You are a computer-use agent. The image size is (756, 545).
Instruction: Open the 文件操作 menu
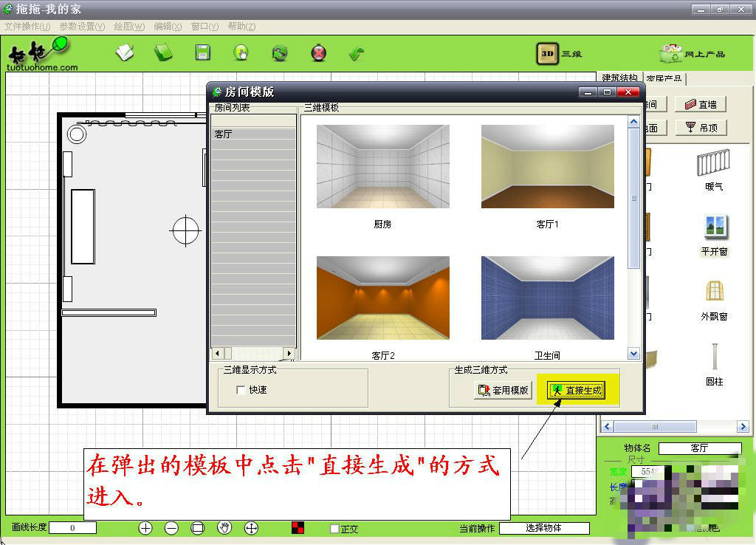click(x=27, y=27)
